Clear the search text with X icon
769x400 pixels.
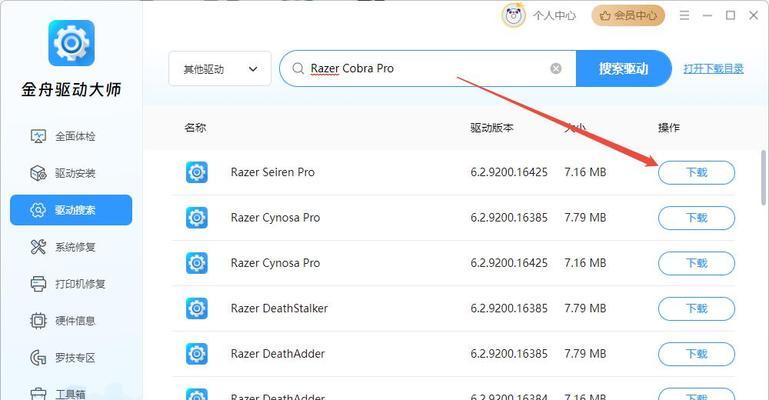click(x=556, y=69)
